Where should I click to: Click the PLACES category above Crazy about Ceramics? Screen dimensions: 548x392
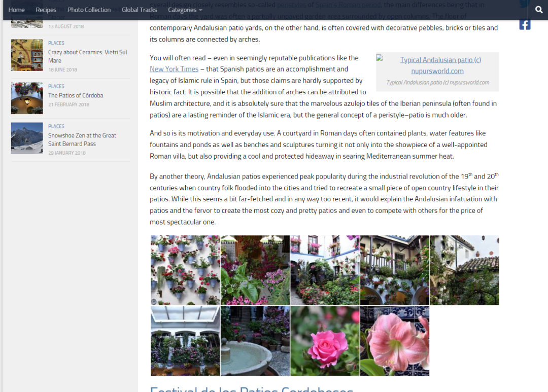point(56,43)
